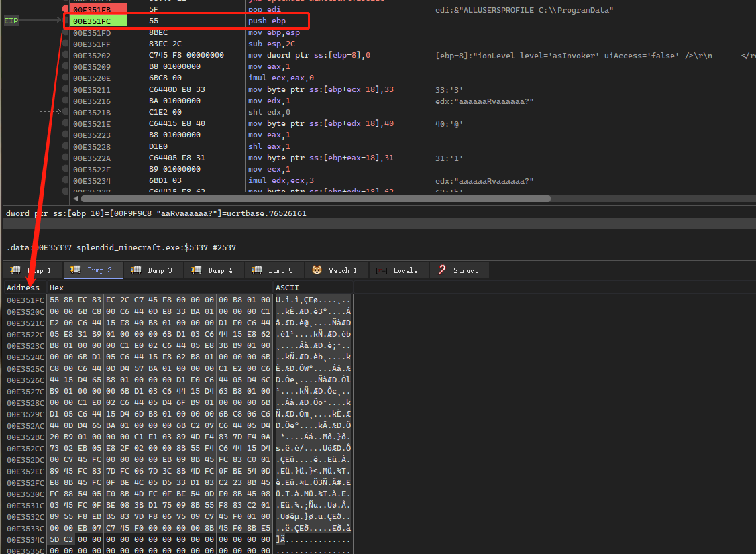Image resolution: width=756 pixels, height=554 pixels.
Task: Select dump row at address 00E351FC
Action: pyautogui.click(x=178, y=300)
